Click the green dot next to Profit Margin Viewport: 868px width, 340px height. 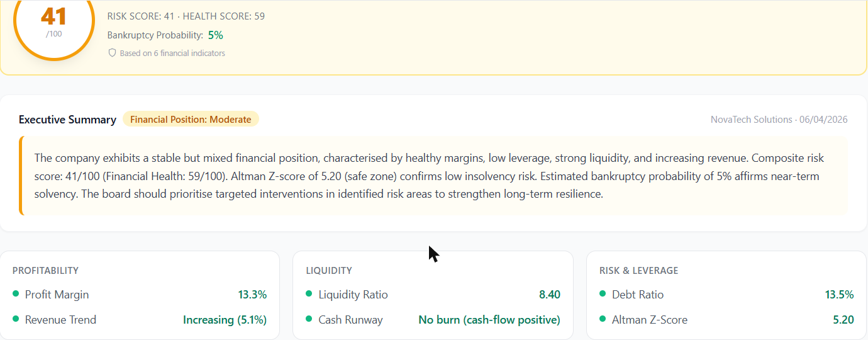(16, 294)
